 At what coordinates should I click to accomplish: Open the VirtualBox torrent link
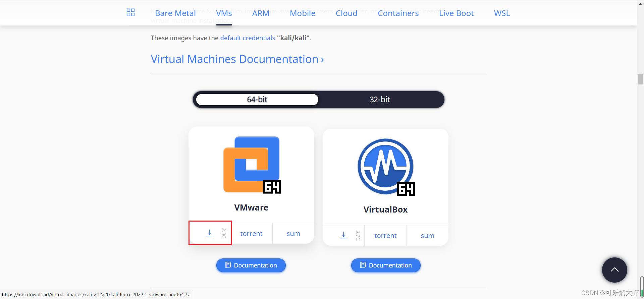click(385, 236)
